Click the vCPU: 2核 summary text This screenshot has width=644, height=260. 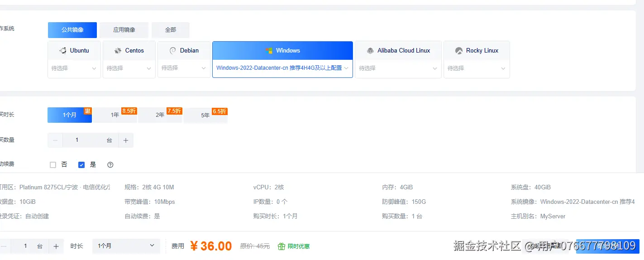click(x=269, y=188)
